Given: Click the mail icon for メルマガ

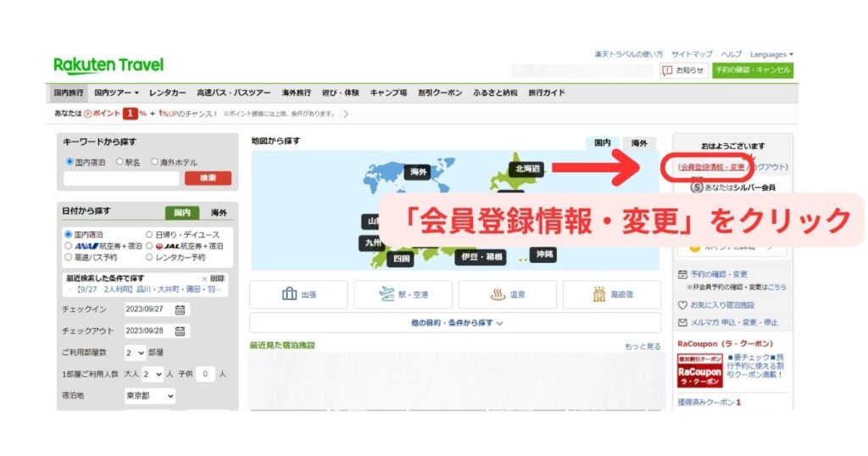Looking at the screenshot, I should [682, 322].
